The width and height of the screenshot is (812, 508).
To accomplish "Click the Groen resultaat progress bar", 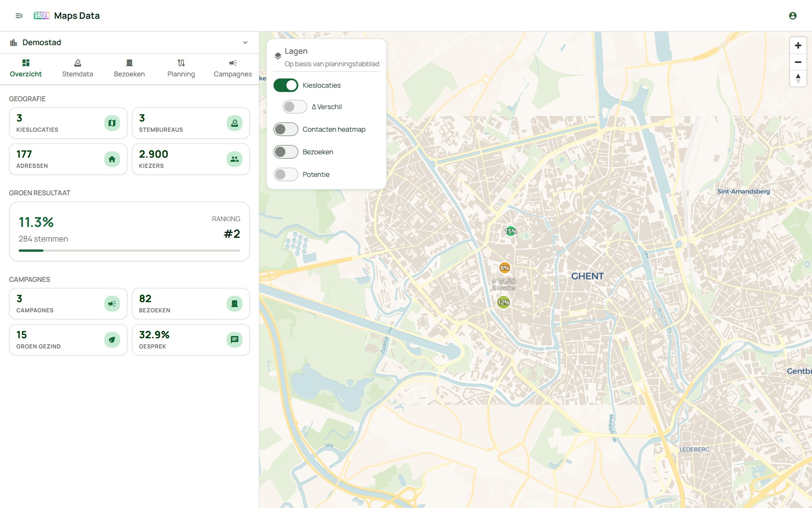I will [129, 251].
